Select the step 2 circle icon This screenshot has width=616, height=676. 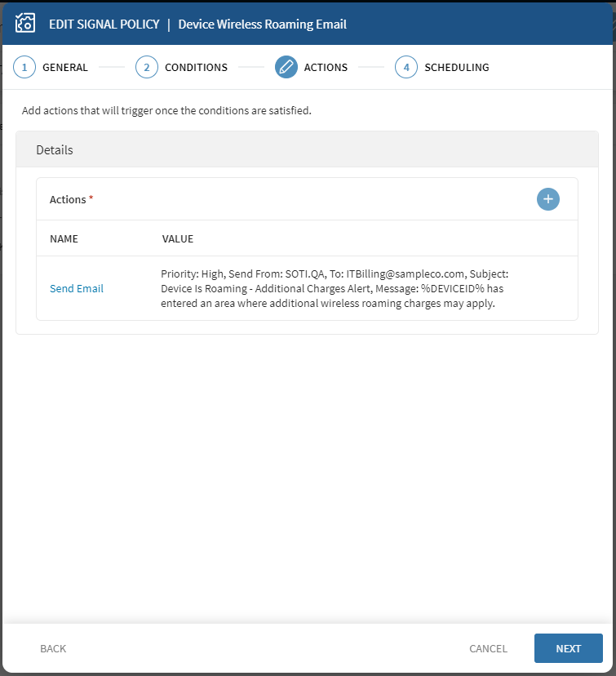(x=147, y=67)
